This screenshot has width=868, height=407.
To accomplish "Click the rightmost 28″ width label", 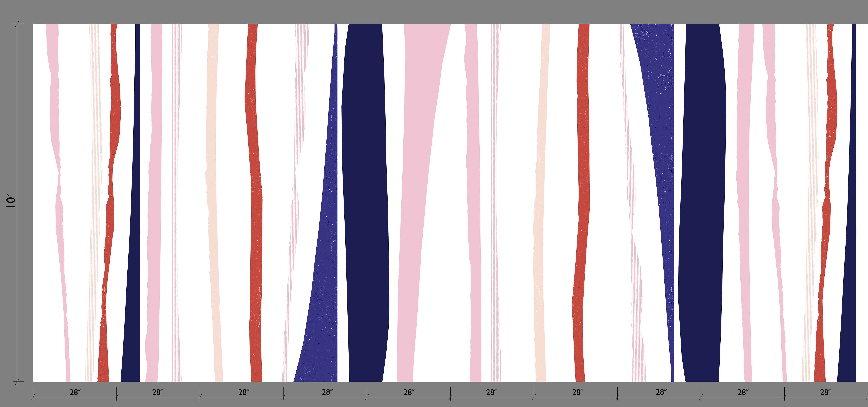I will 825,392.
